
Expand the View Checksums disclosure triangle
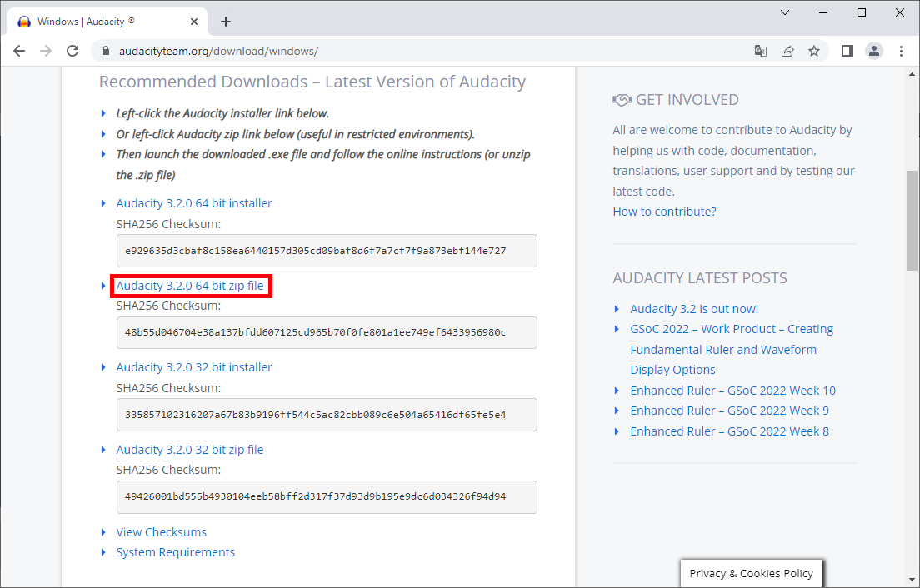point(103,531)
